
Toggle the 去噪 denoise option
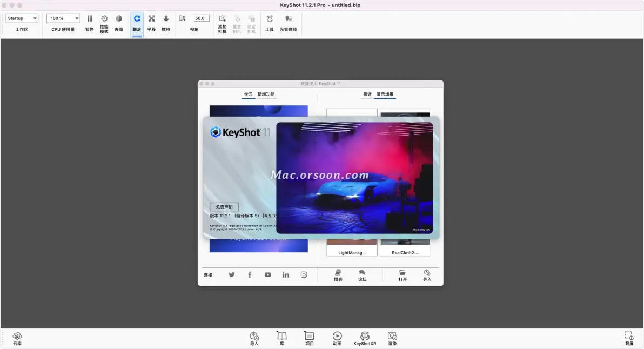[x=119, y=23]
